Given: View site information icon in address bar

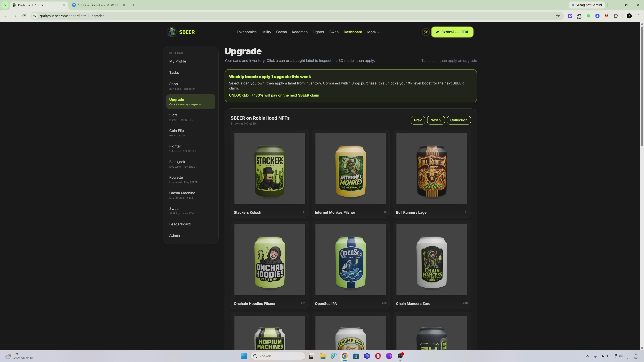Looking at the screenshot, I should pyautogui.click(x=35, y=16).
